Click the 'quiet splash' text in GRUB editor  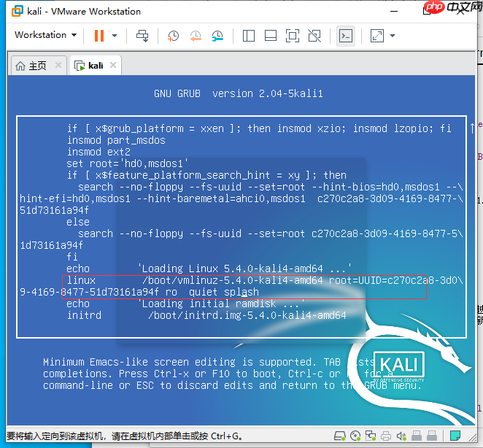[224, 292]
